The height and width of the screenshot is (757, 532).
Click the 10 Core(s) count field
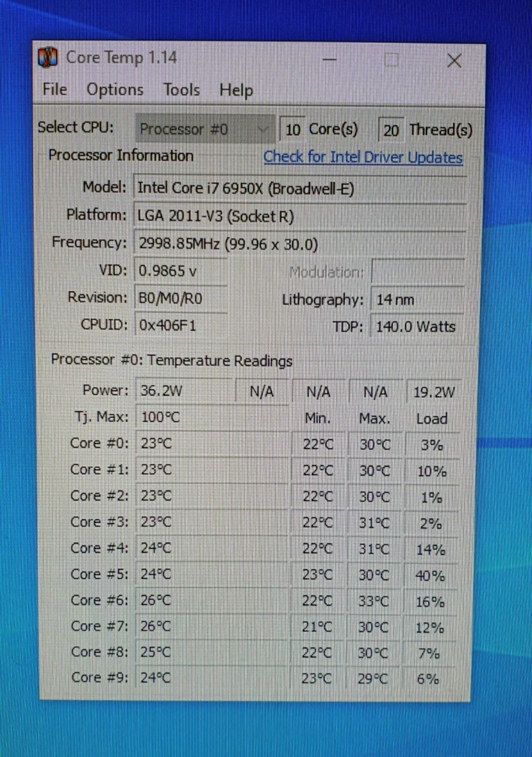(x=293, y=130)
